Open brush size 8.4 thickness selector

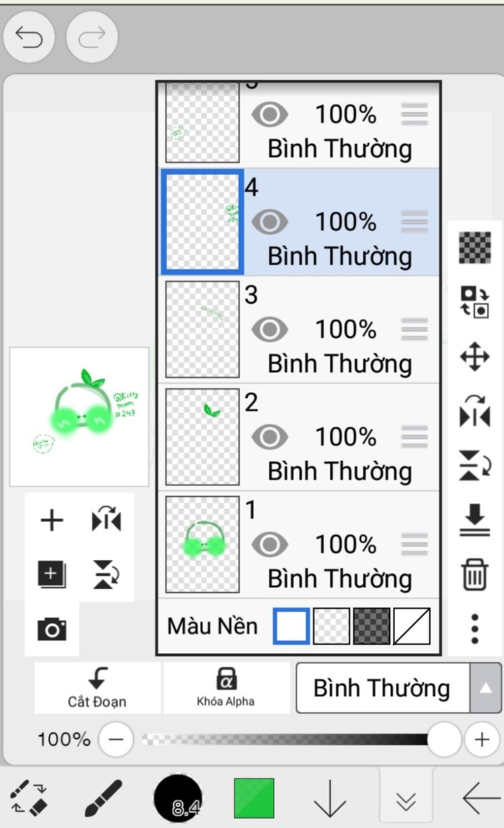point(178,798)
